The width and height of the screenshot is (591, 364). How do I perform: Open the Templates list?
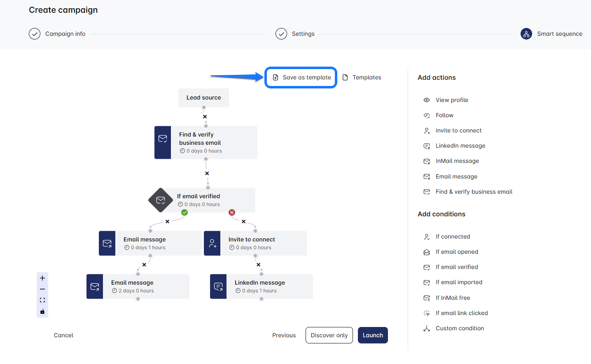coord(362,77)
